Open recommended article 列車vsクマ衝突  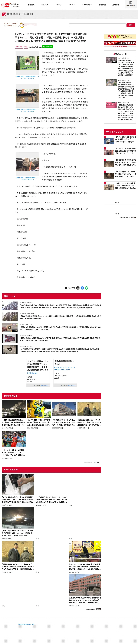click(39, 415)
